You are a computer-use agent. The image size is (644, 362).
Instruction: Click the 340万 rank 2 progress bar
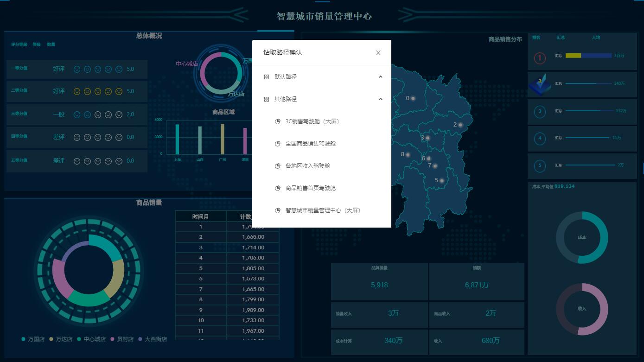click(589, 83)
